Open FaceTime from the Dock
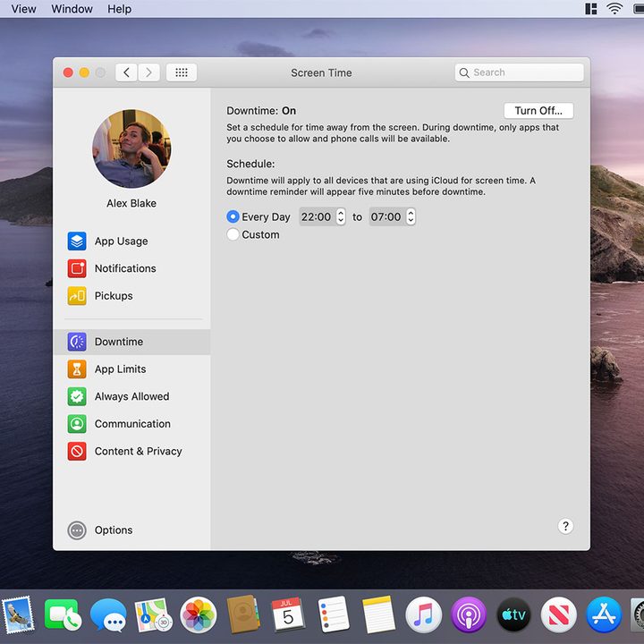644x644 pixels. pyautogui.click(x=63, y=614)
